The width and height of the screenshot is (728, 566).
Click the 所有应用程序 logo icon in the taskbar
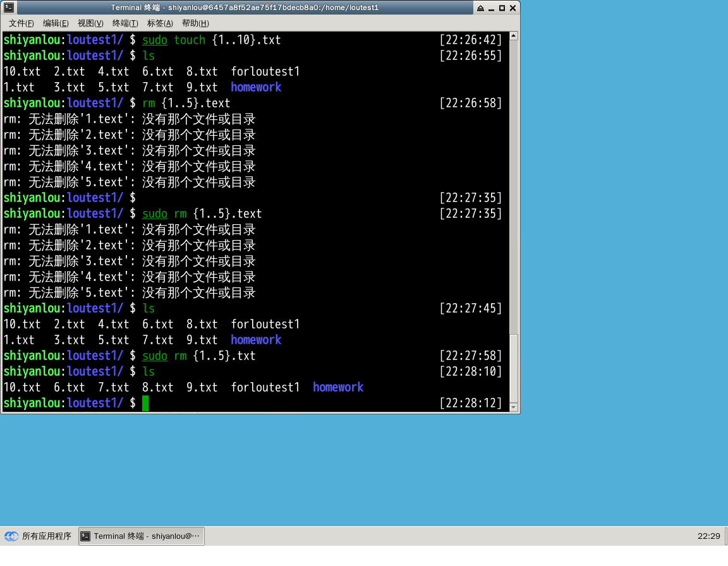point(11,536)
